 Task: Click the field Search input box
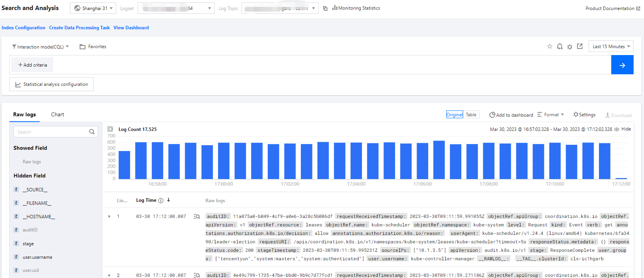click(52, 132)
